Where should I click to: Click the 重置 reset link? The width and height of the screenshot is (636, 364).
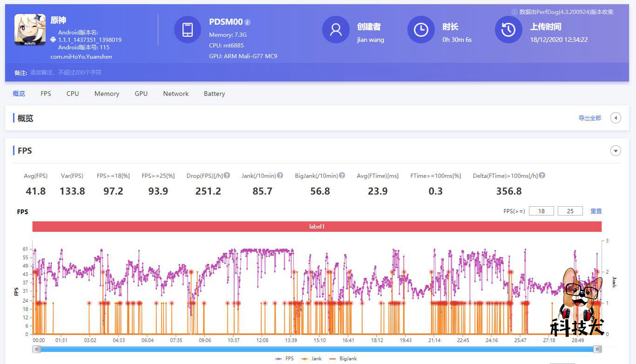pos(596,211)
